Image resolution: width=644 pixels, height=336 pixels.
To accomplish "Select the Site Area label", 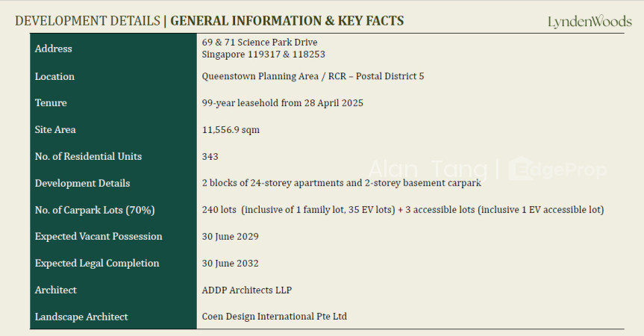I will 55,130.
